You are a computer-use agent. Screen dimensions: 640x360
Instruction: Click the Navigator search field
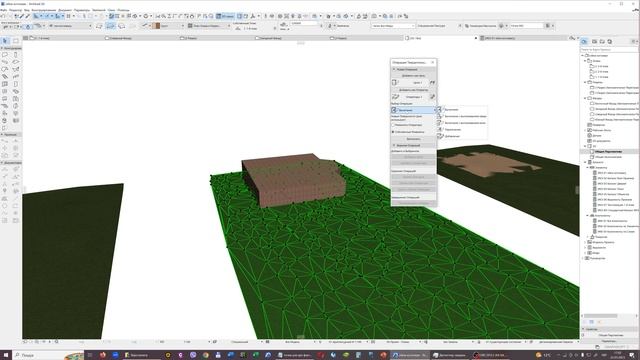(608, 49)
